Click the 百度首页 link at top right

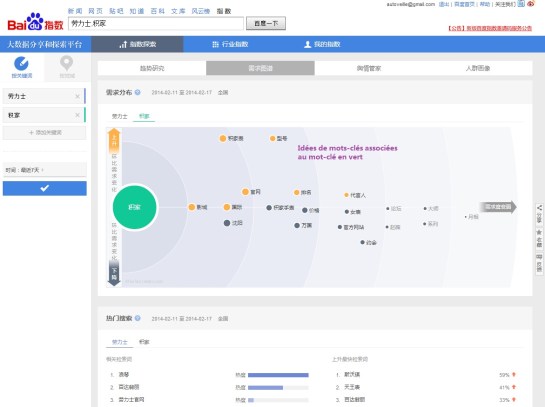click(x=465, y=4)
